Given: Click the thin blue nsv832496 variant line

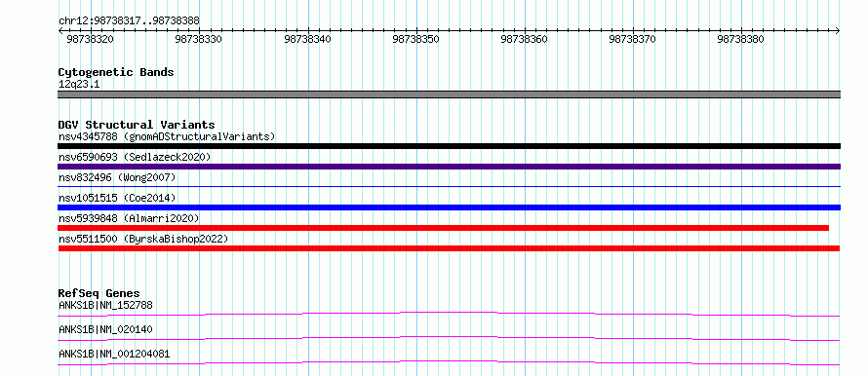Looking at the screenshot, I should click(449, 187).
